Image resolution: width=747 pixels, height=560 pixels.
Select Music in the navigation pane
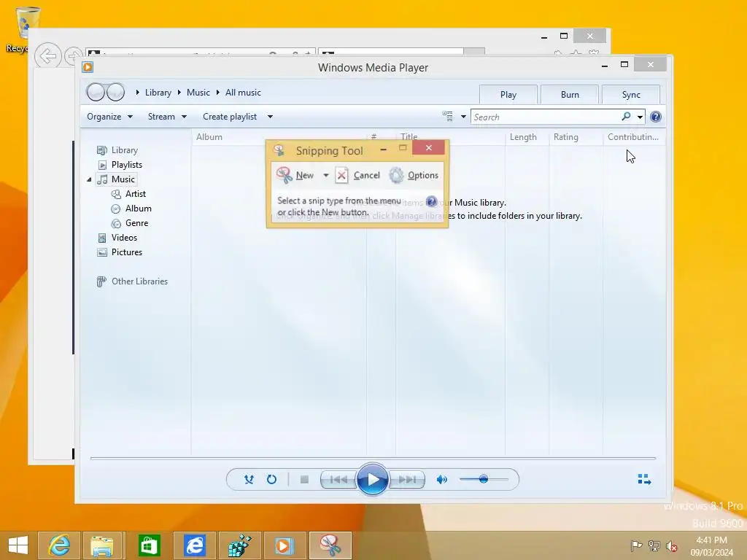point(123,179)
